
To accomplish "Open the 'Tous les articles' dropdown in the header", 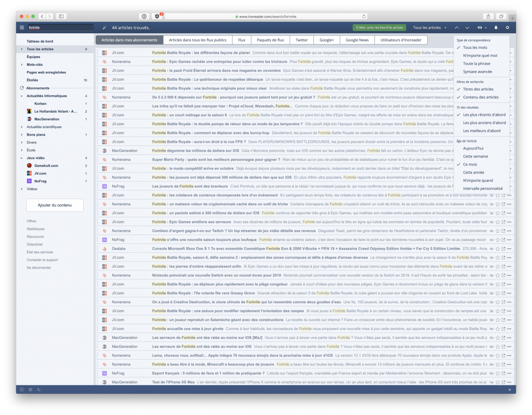I will click(429, 27).
